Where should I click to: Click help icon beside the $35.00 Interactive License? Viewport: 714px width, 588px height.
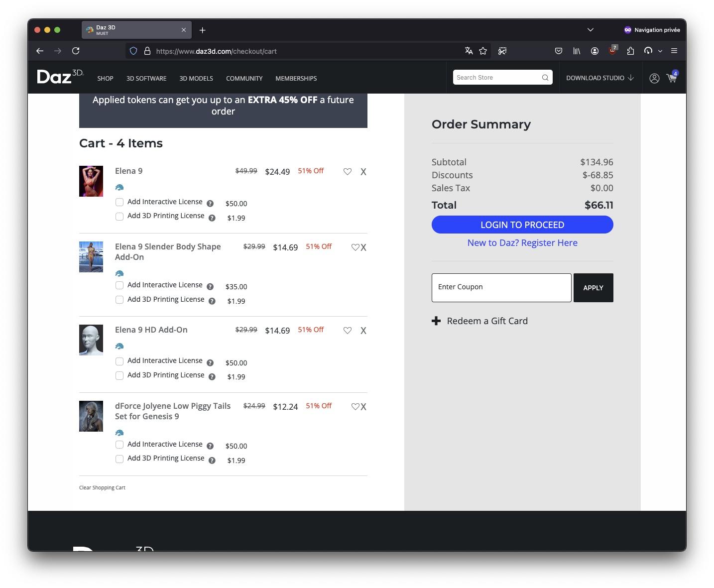click(x=210, y=287)
